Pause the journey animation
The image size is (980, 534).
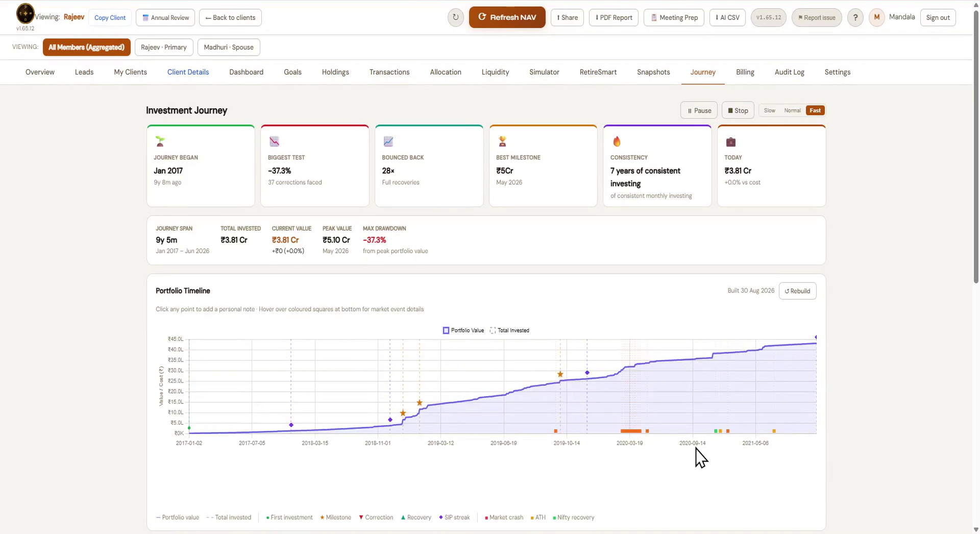699,110
